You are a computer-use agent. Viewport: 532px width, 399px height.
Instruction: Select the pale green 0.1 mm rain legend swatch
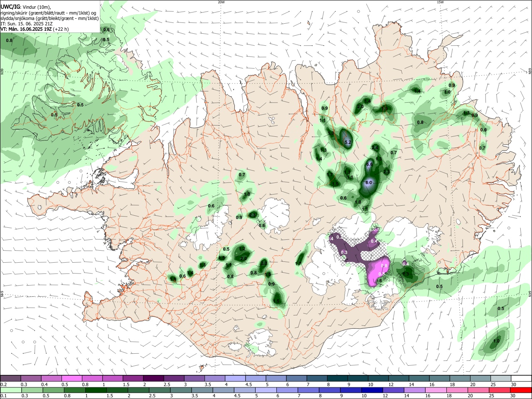11,390
